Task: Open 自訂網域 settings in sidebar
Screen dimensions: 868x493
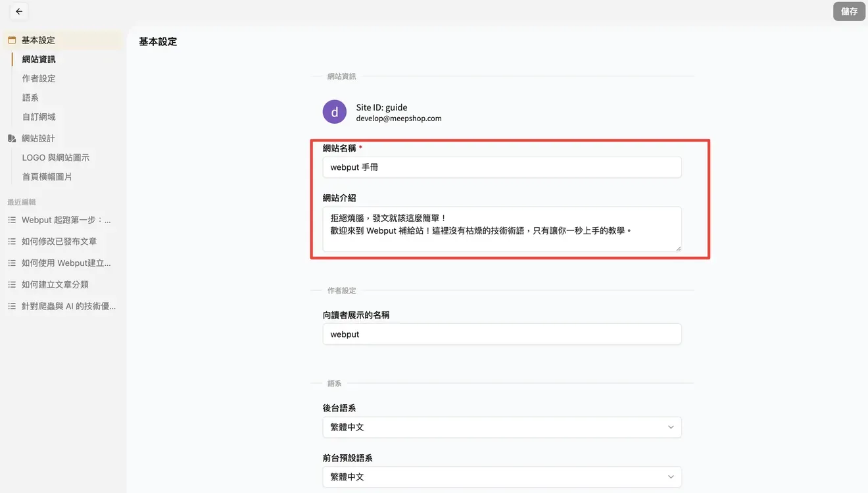Action: 39,117
